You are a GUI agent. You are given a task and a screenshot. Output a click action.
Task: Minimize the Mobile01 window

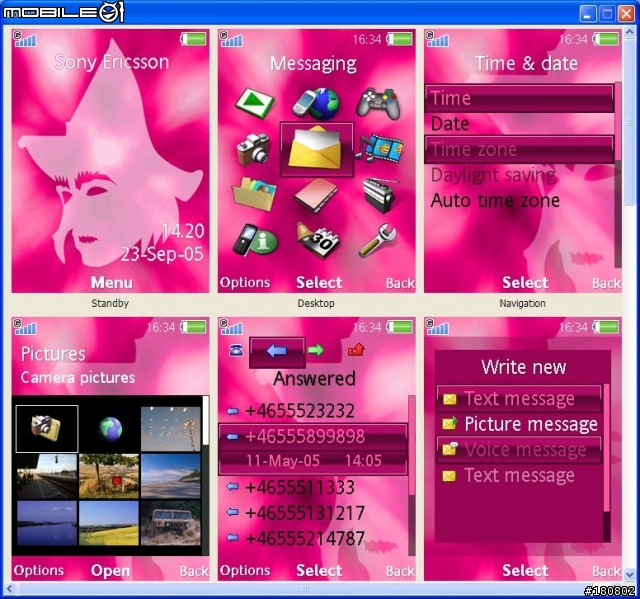[587, 13]
